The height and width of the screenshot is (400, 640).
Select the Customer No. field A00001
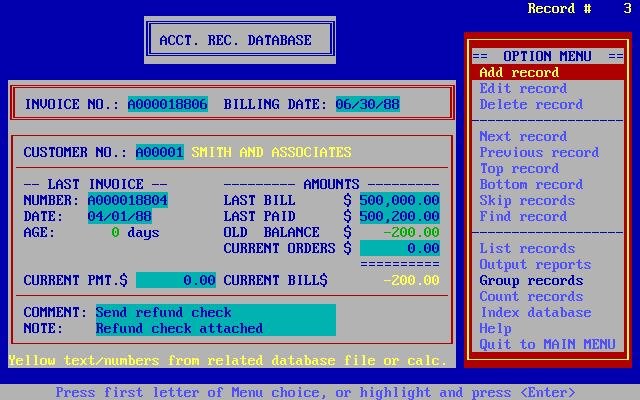click(x=159, y=153)
